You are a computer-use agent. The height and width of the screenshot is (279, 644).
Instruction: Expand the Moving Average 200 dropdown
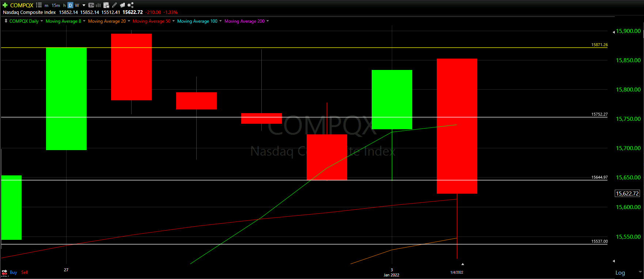268,21
